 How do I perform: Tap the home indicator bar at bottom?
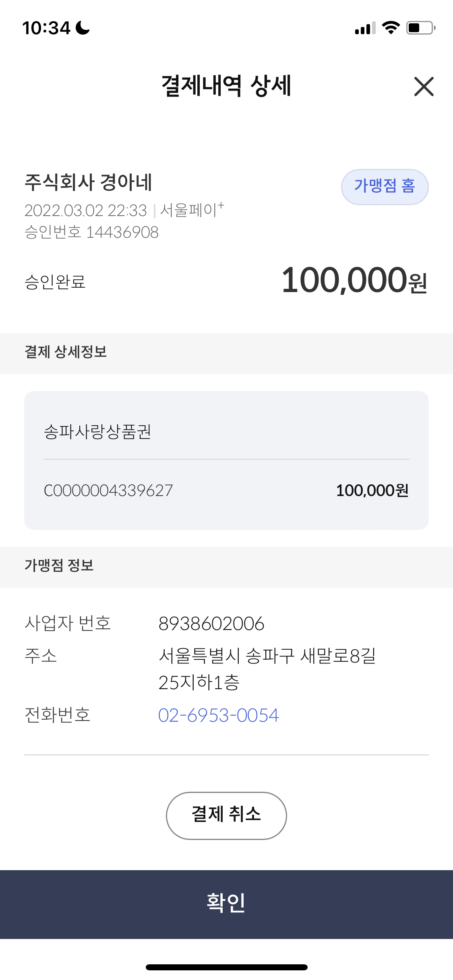tap(227, 967)
